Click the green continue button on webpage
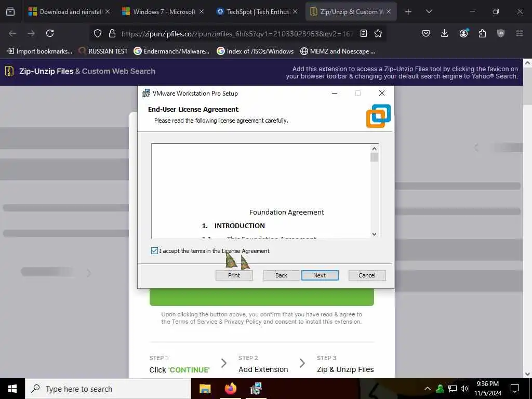This screenshot has height=399, width=532. (x=262, y=297)
